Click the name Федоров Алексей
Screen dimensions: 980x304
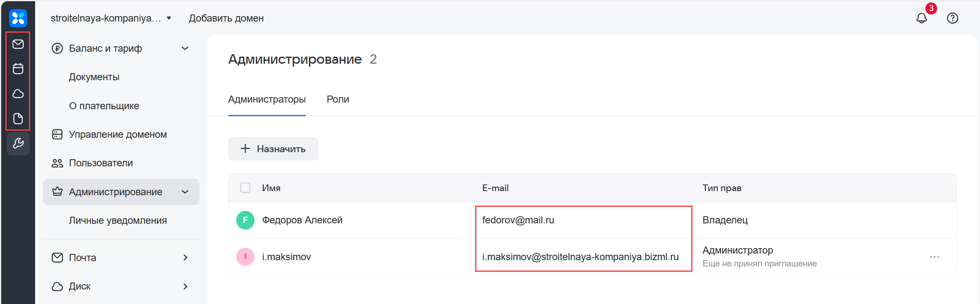tap(302, 220)
